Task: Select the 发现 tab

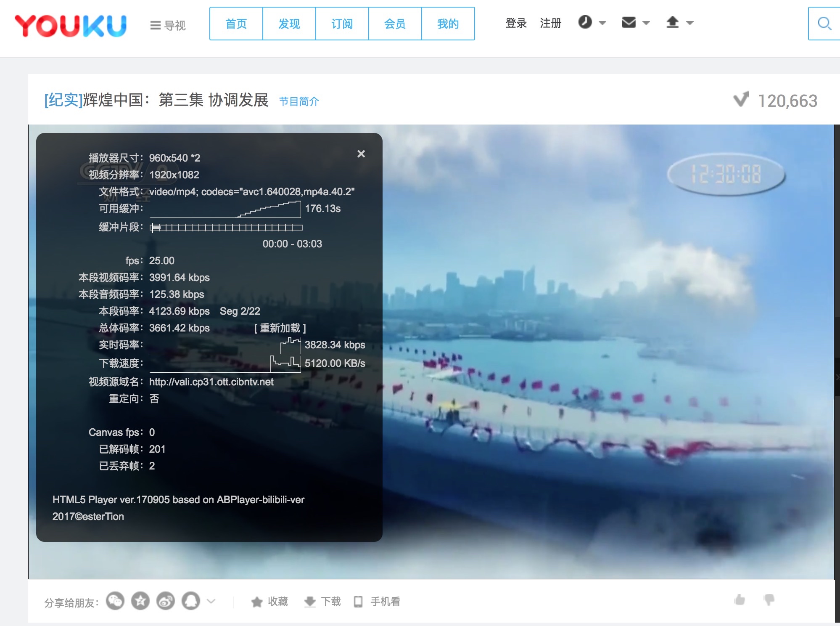Action: [x=289, y=24]
